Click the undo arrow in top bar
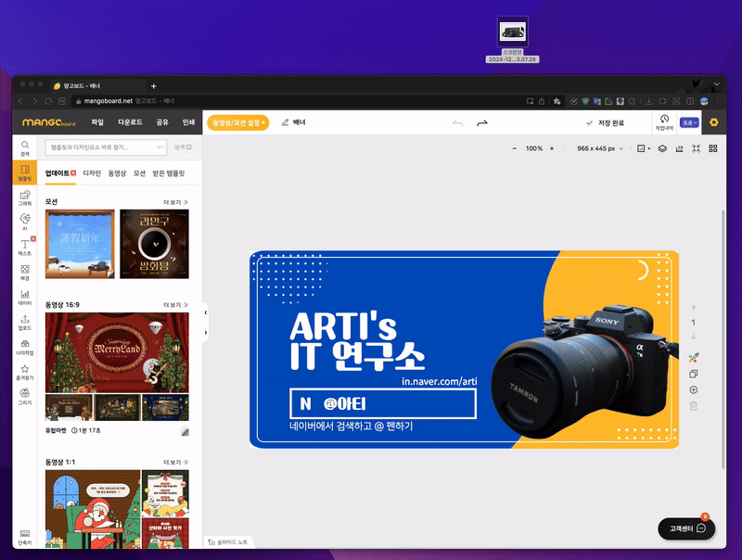 pos(457,123)
